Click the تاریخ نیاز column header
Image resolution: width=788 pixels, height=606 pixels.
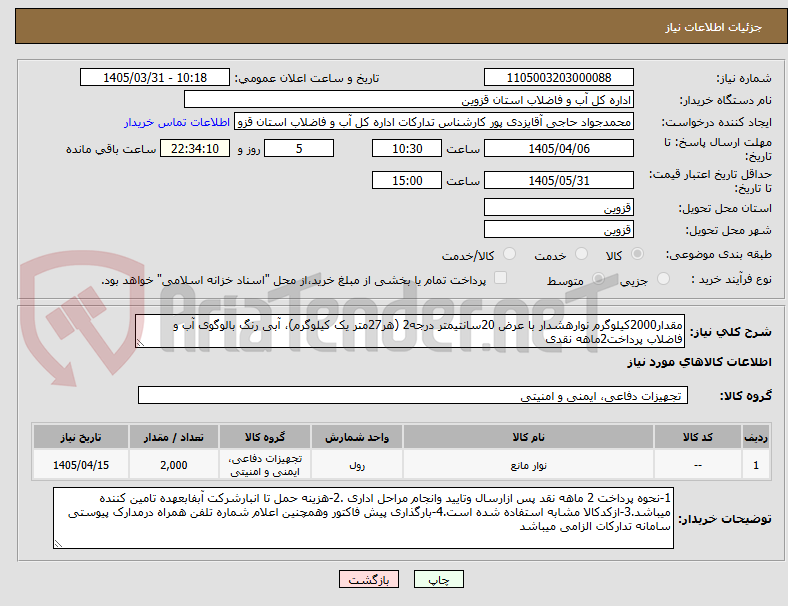(x=81, y=437)
